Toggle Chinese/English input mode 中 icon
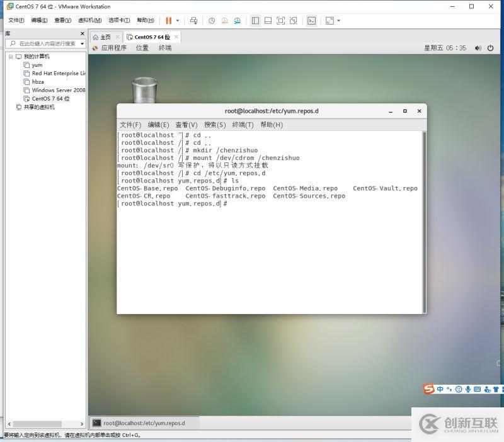The image size is (504, 442). tap(440, 389)
